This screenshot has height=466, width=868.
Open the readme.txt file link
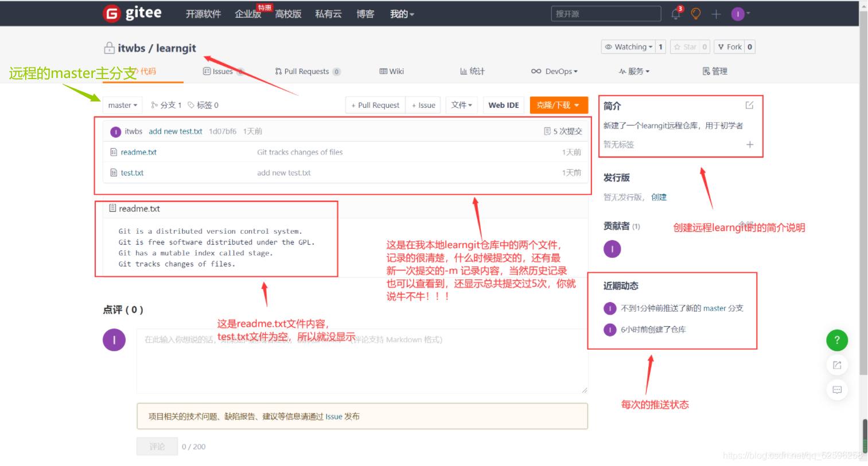click(x=139, y=152)
